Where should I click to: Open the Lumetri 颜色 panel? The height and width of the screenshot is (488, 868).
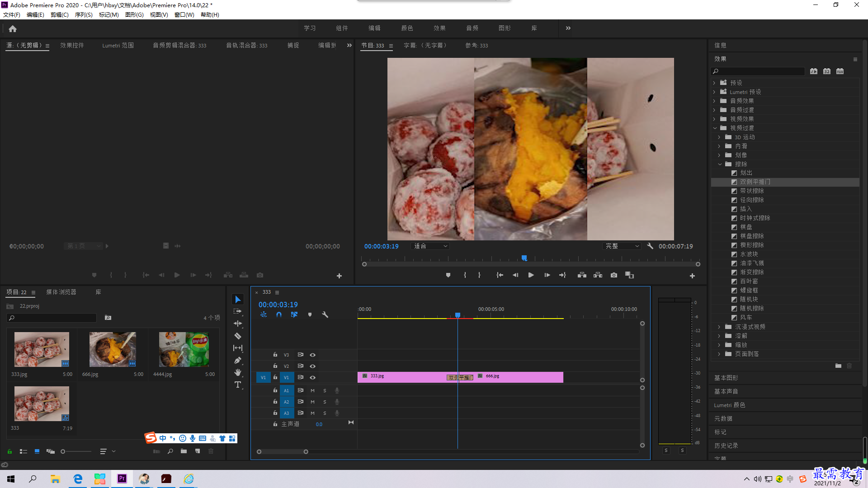point(730,405)
